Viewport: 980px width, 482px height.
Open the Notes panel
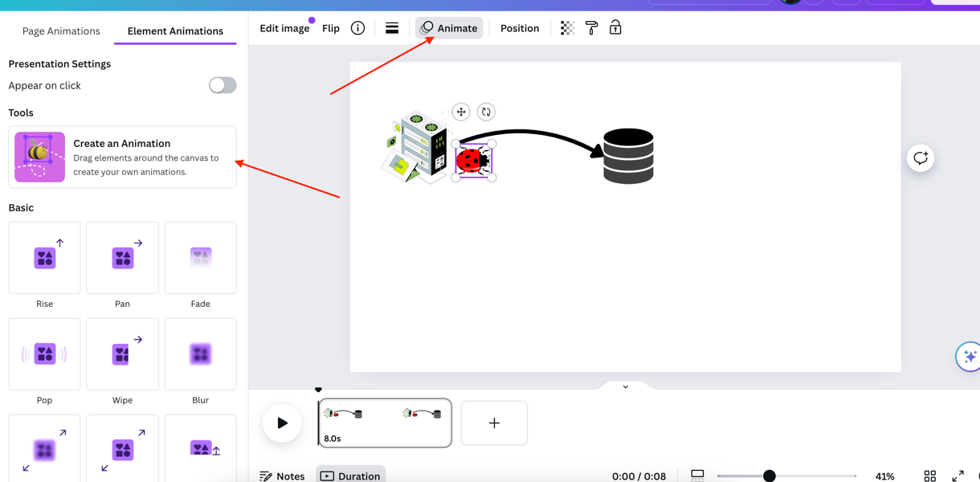[x=282, y=476]
